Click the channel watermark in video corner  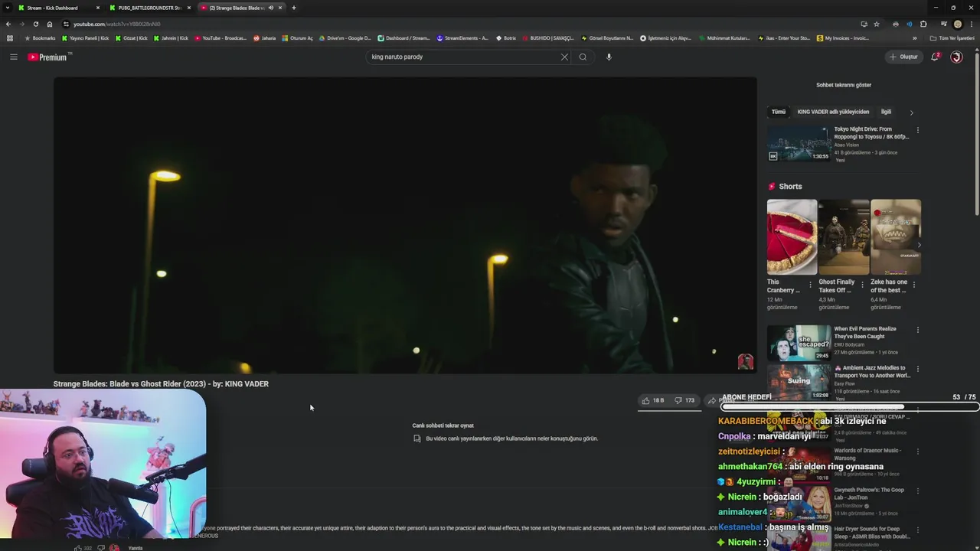tap(745, 362)
